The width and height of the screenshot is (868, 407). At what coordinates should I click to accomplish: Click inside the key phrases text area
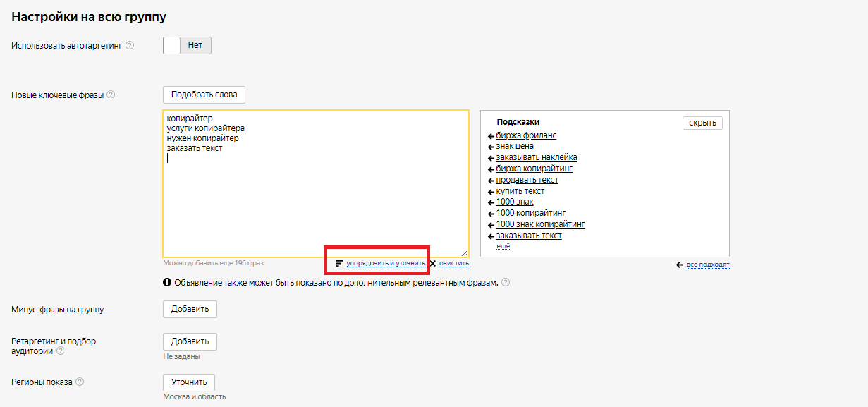point(315,198)
